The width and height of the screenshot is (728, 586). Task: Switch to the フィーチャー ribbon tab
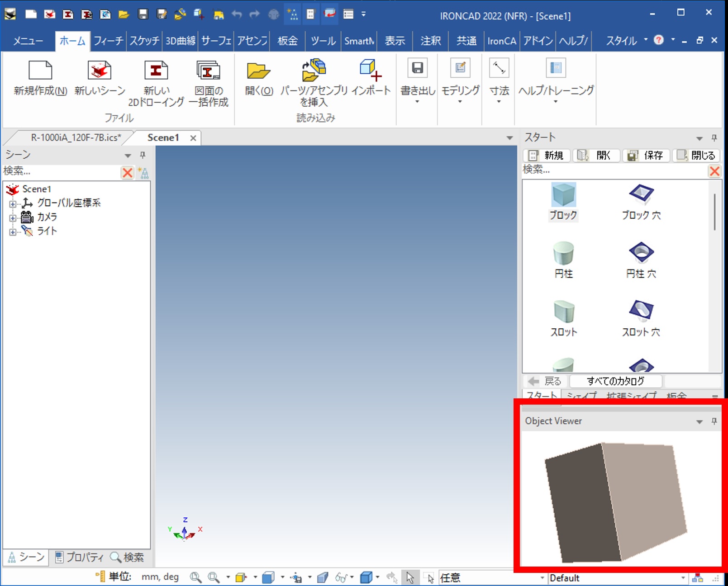coord(108,41)
